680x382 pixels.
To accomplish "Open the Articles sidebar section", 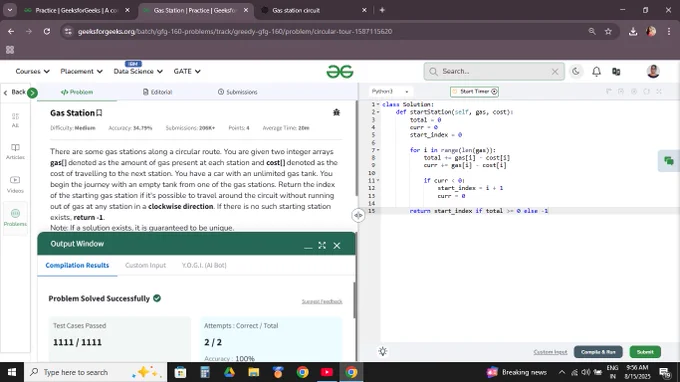I will click(x=15, y=152).
